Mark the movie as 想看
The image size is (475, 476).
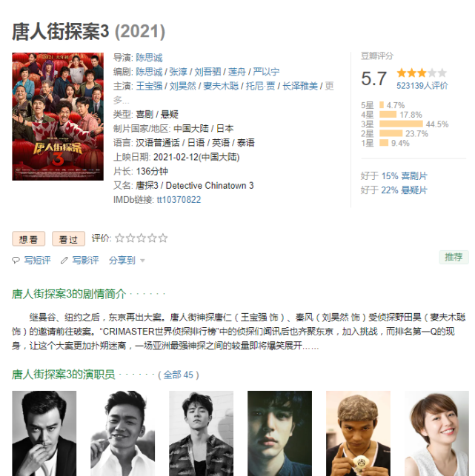point(29,239)
